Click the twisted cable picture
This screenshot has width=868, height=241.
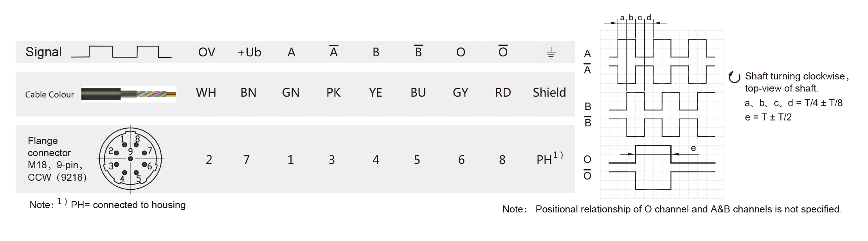[129, 94]
